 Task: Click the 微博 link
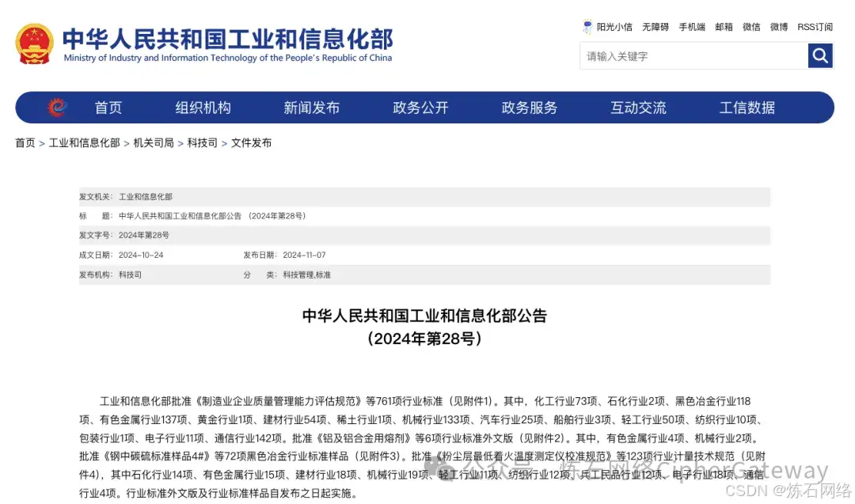[x=779, y=27]
